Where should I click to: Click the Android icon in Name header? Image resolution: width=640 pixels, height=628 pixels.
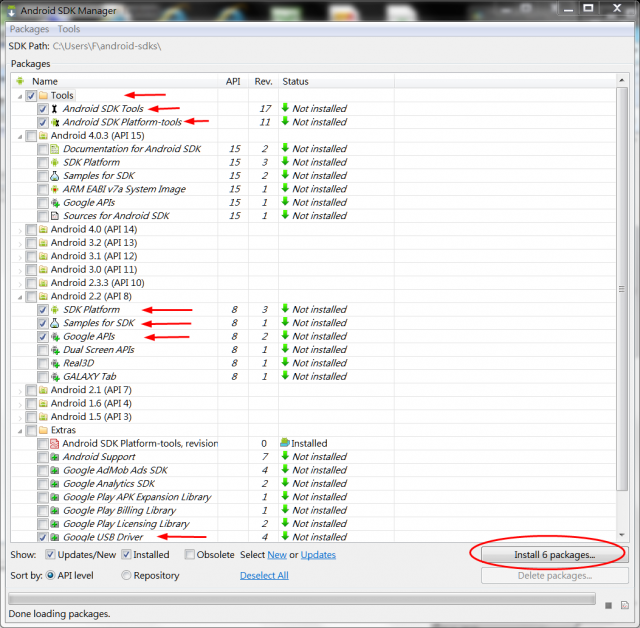20,81
